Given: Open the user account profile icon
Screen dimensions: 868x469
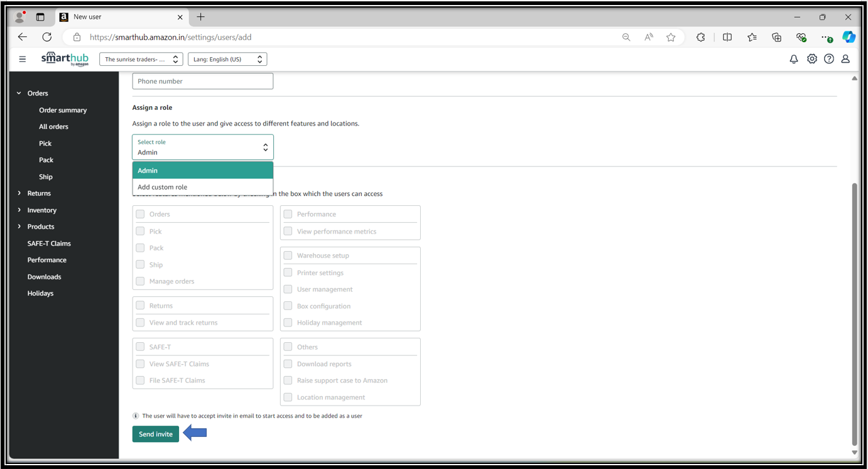Looking at the screenshot, I should click(845, 59).
